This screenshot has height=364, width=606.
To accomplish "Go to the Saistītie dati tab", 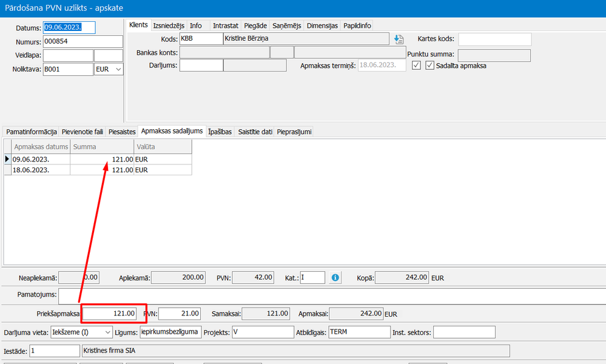I will coord(255,132).
